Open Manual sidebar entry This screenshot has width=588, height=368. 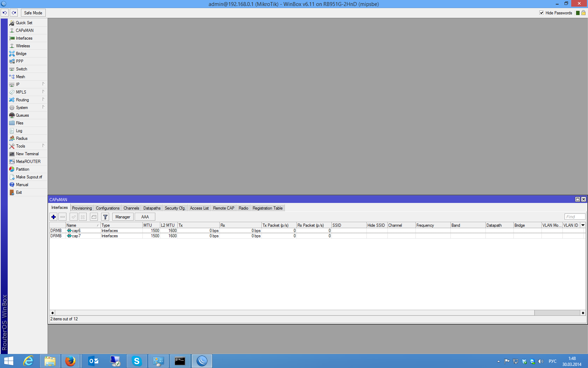[27, 185]
